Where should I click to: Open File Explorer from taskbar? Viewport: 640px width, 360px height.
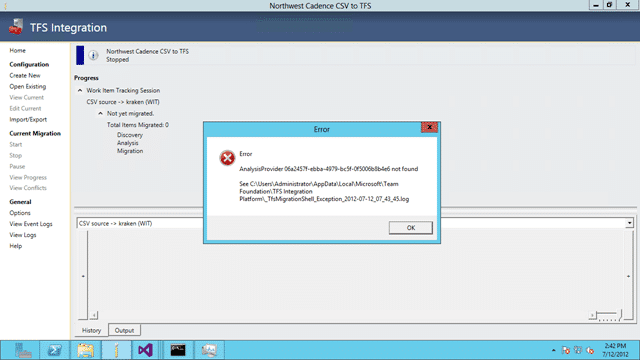(85, 350)
